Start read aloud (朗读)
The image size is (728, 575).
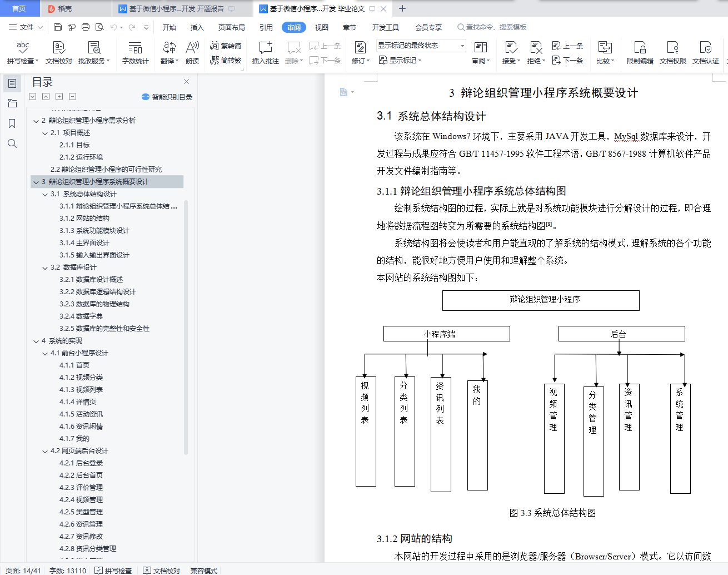pyautogui.click(x=192, y=53)
